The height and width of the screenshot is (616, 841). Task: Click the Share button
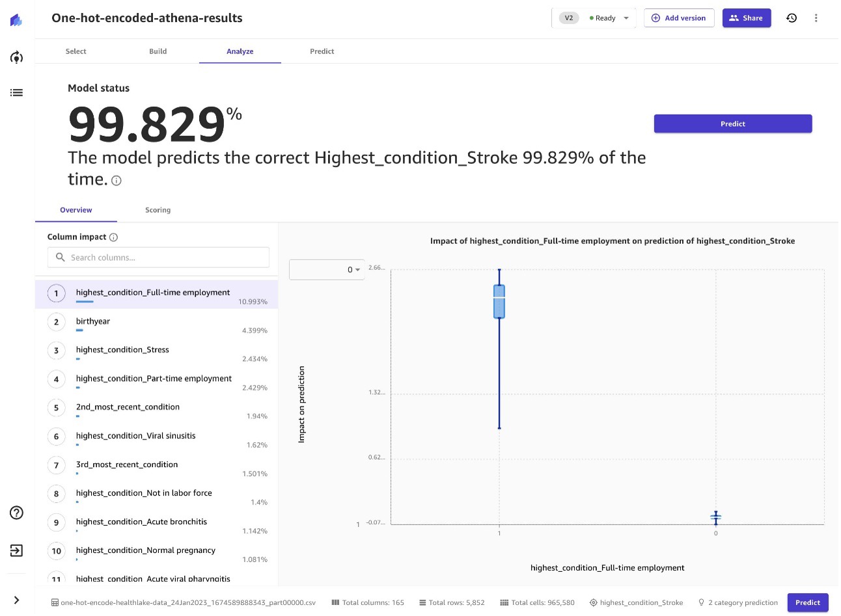746,18
